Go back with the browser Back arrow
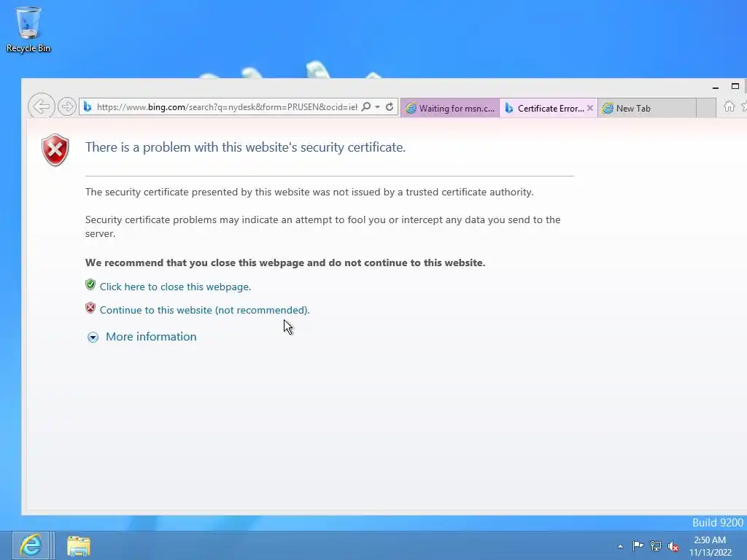The height and width of the screenshot is (560, 747). (42, 106)
